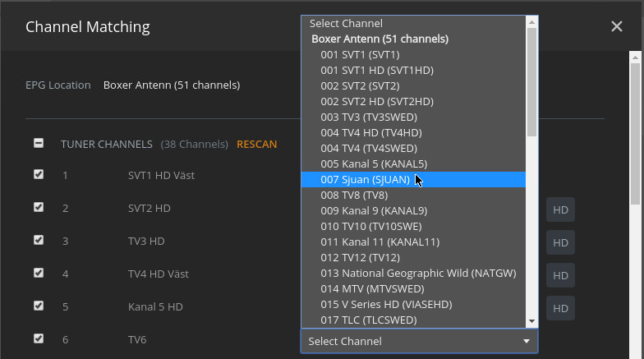Toggle the select-all tuner channels checkbox
This screenshot has width=644, height=359.
[x=39, y=143]
